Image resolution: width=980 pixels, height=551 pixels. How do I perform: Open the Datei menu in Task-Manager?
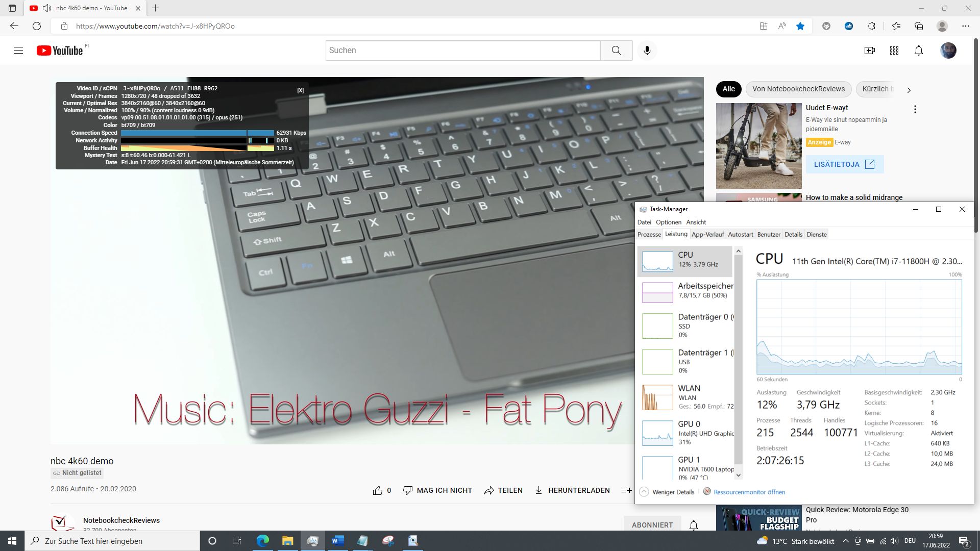[x=644, y=222]
